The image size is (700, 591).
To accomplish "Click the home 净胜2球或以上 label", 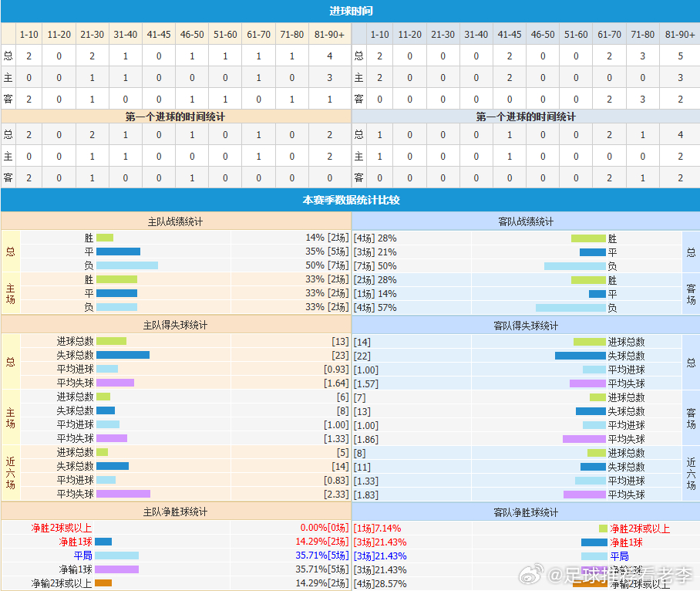I will (62, 528).
